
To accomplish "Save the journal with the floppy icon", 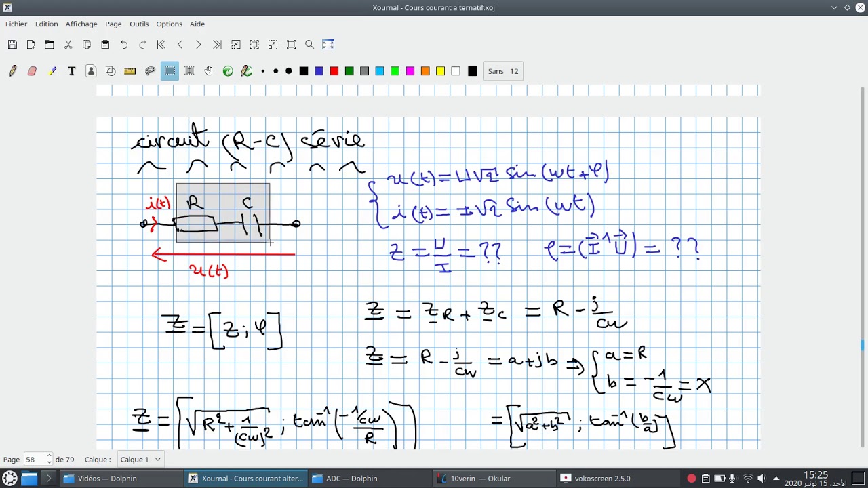I will point(12,45).
